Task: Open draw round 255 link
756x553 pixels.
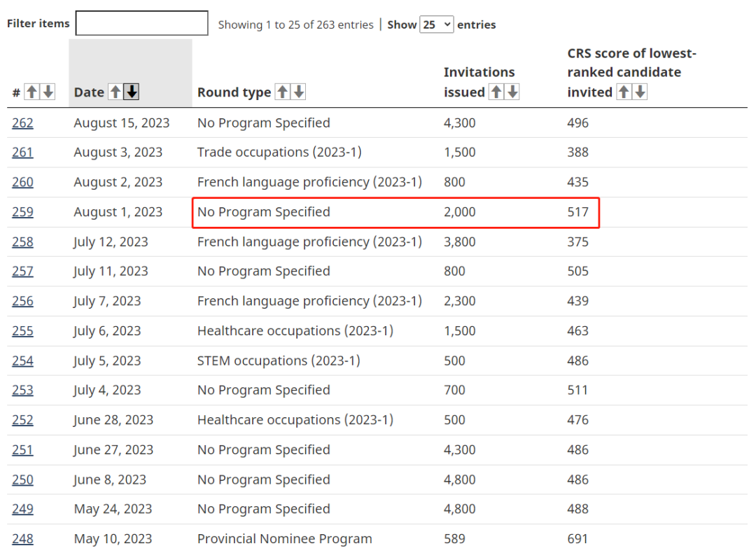Action: tap(22, 331)
